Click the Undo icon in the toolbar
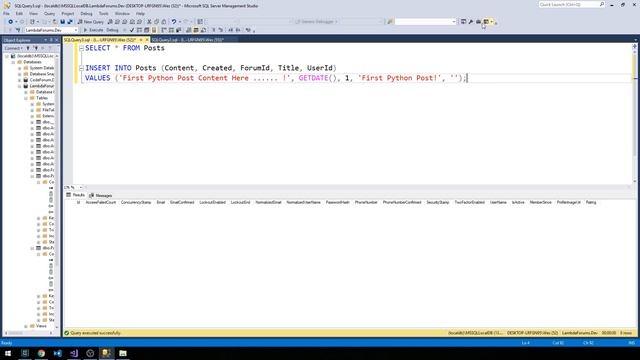This screenshot has width=640, height=360. point(174,22)
